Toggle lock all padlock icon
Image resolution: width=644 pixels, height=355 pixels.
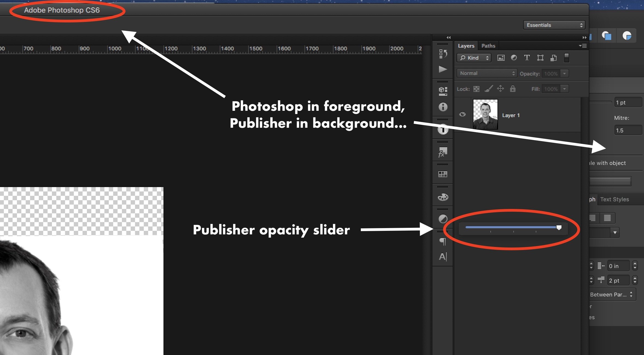click(513, 89)
